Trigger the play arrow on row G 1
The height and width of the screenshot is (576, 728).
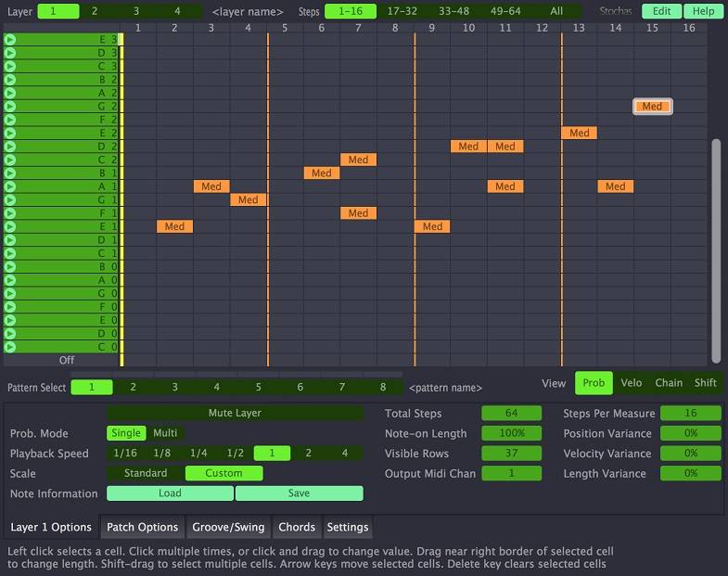pyautogui.click(x=10, y=199)
